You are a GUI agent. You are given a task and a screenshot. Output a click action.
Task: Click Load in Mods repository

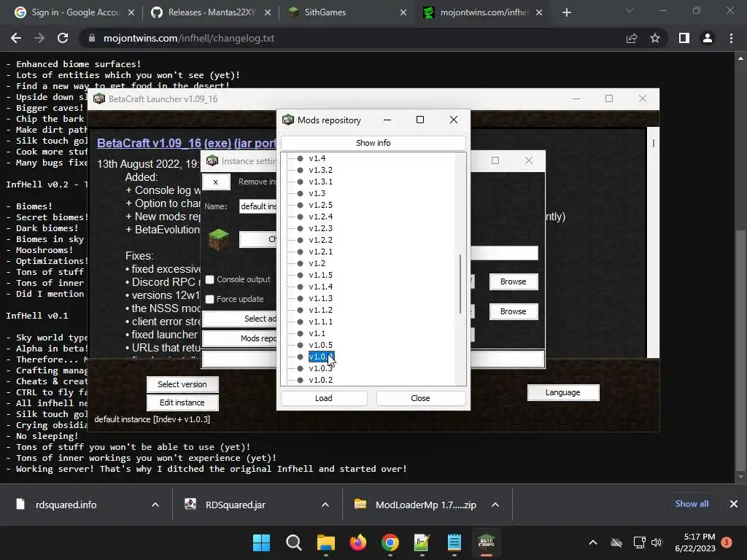[x=324, y=398]
